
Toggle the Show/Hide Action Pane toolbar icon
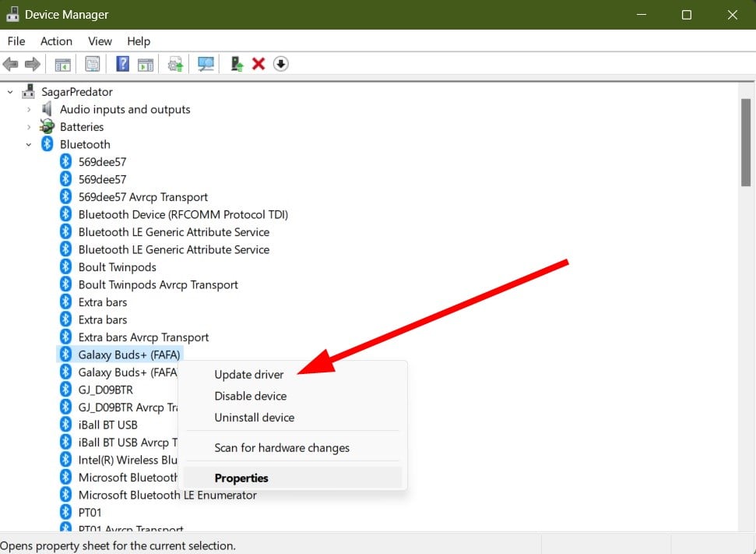point(146,64)
